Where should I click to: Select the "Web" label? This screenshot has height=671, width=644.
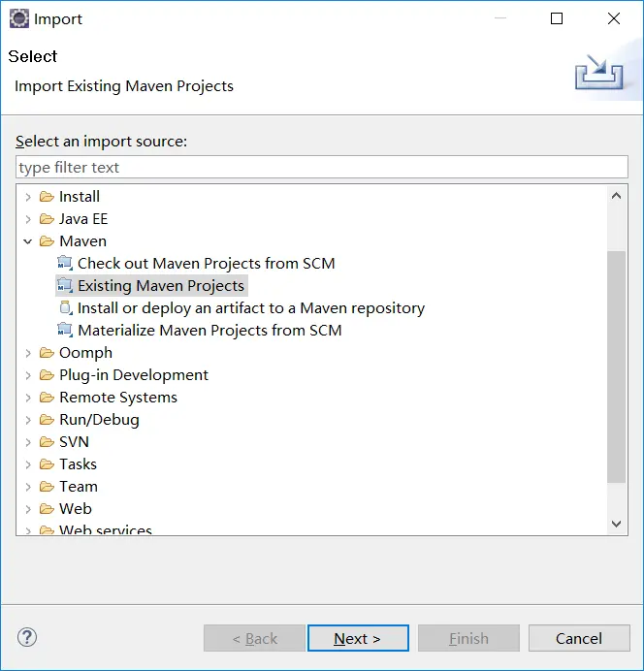coord(76,508)
